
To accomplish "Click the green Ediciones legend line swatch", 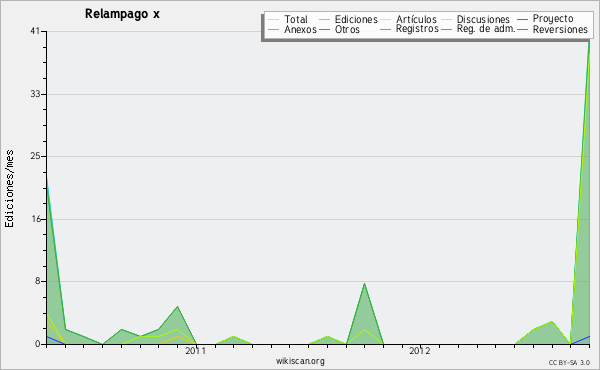I will coord(324,20).
